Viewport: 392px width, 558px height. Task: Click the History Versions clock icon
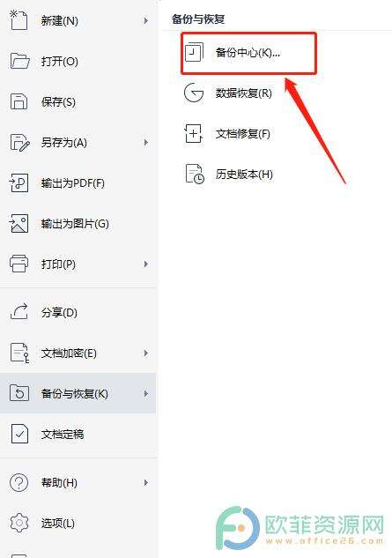(195, 174)
